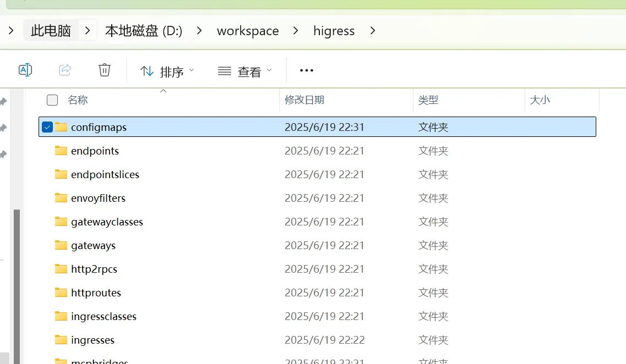This screenshot has height=364, width=626.
Task: Select the configmaps folder name
Action: pos(99,128)
